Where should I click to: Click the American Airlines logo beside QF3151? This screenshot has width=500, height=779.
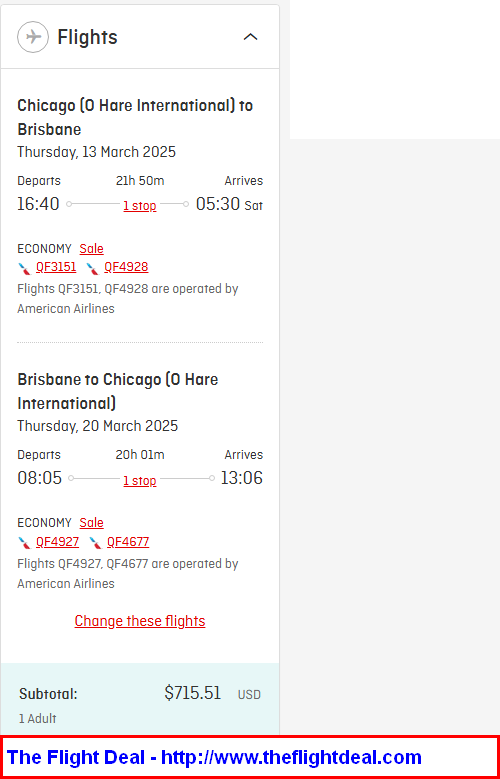click(24, 268)
